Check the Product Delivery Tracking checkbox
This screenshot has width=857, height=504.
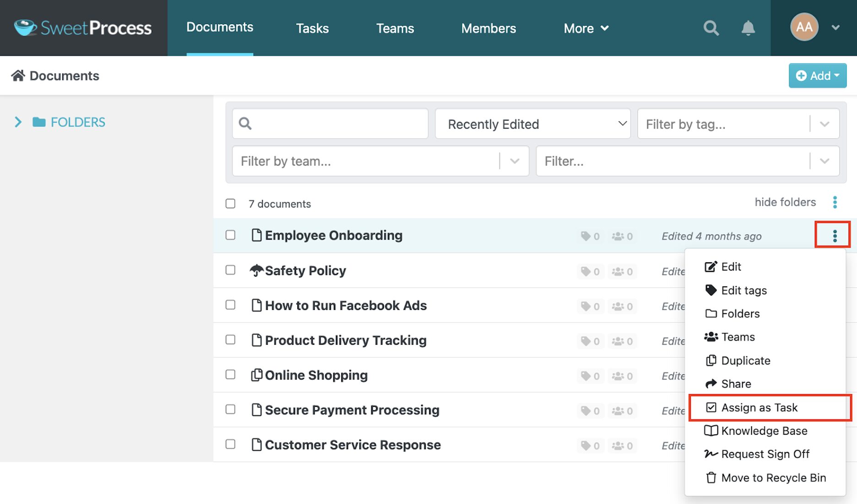click(x=230, y=339)
